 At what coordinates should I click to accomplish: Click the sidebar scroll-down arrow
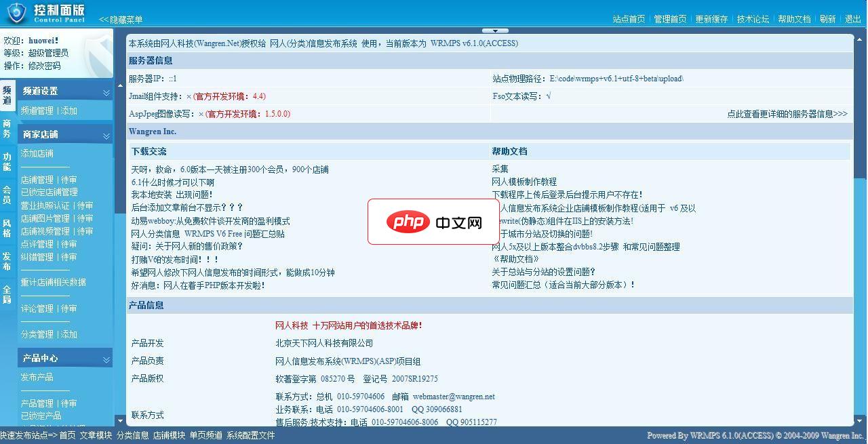(x=121, y=422)
